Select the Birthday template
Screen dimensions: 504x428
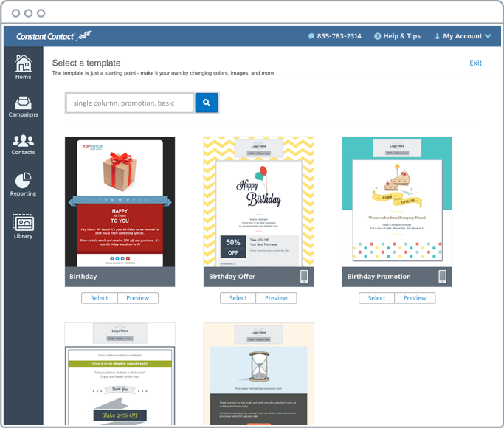coord(100,298)
